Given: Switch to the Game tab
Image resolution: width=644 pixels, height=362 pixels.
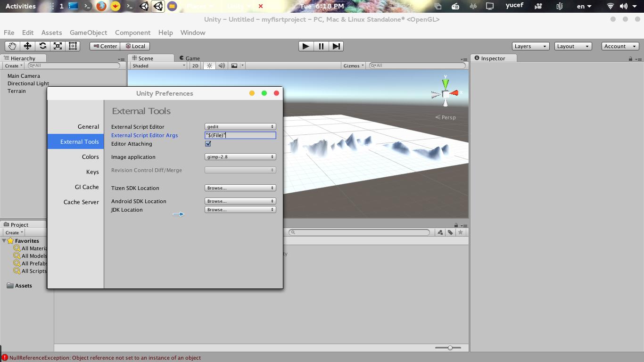Looking at the screenshot, I should tap(190, 58).
